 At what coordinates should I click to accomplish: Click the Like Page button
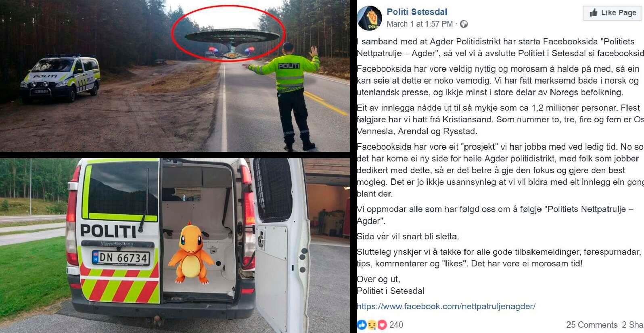click(x=612, y=13)
